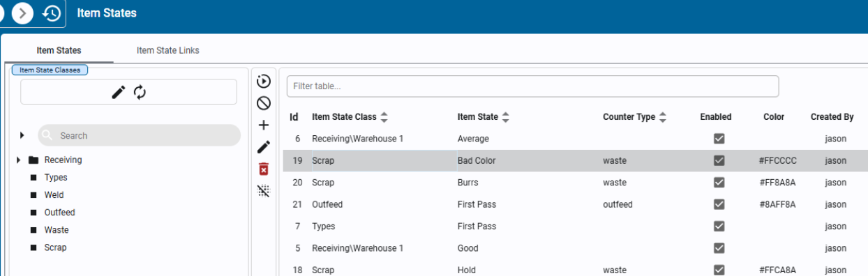Switch to the Item State Links tab
This screenshot has width=868, height=276.
(x=168, y=50)
